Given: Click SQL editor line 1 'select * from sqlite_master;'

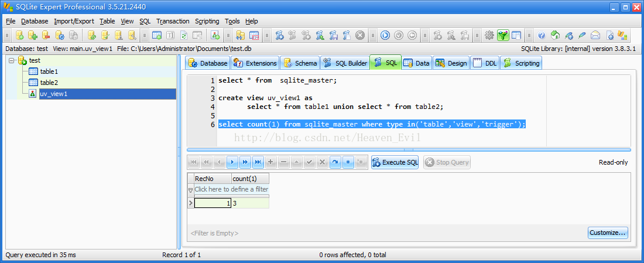Looking at the screenshot, I should pos(278,81).
